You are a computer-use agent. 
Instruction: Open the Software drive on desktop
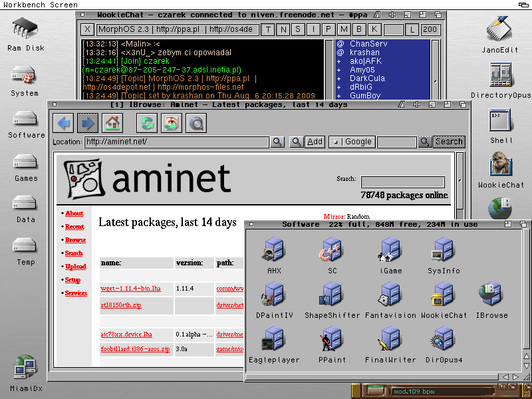[x=25, y=120]
